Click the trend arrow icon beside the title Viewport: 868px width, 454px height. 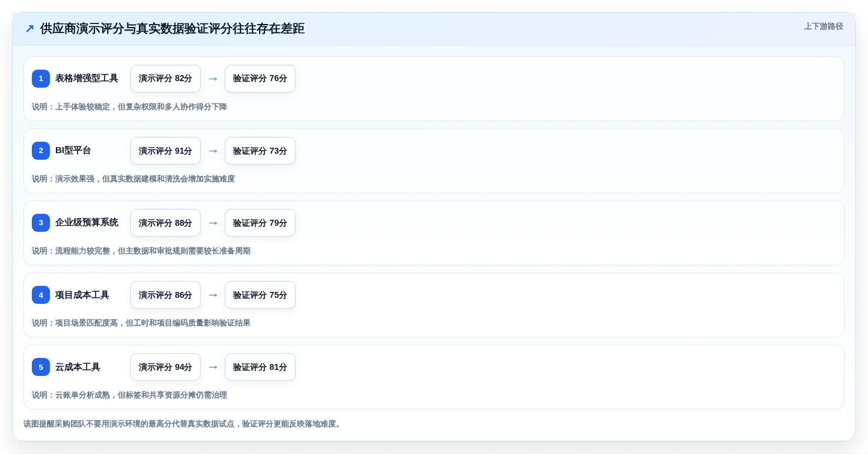(x=29, y=29)
